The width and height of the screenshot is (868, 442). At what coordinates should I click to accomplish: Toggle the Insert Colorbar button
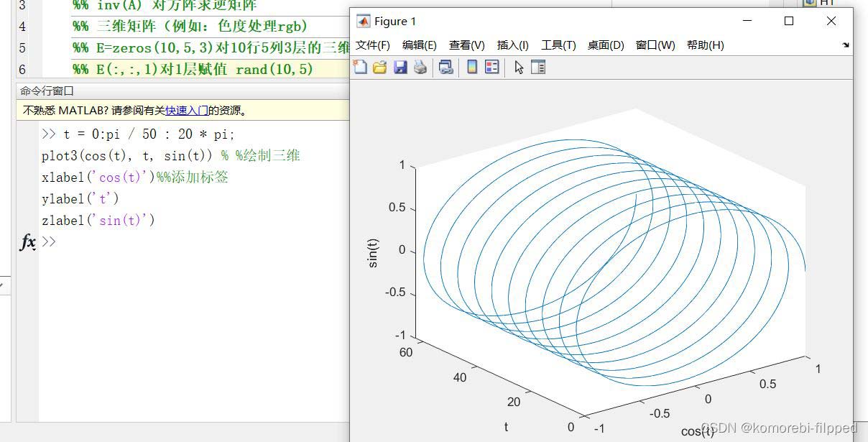point(472,68)
